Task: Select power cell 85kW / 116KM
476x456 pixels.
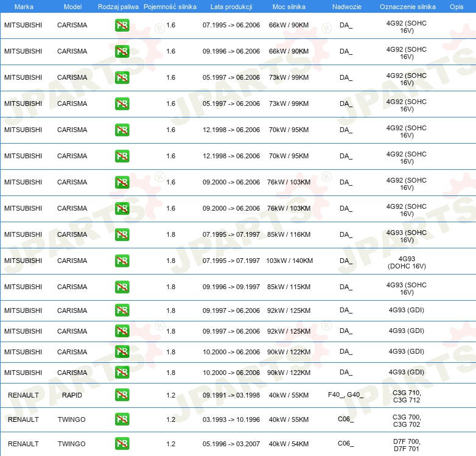Action: click(x=289, y=234)
